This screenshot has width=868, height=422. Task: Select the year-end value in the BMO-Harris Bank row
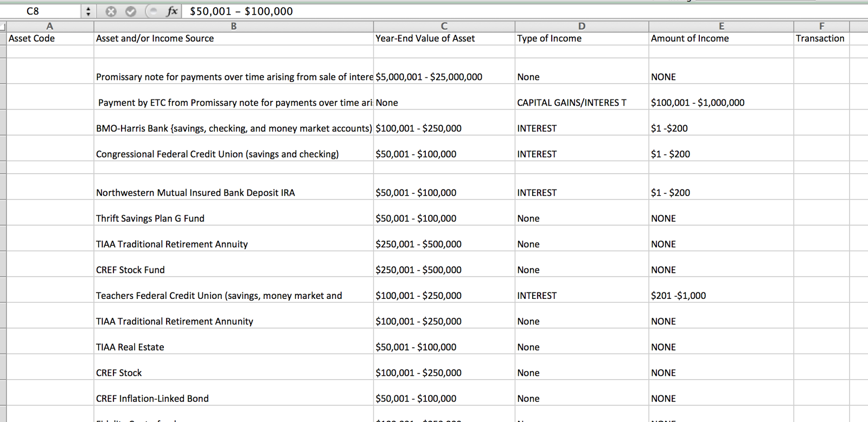[444, 123]
